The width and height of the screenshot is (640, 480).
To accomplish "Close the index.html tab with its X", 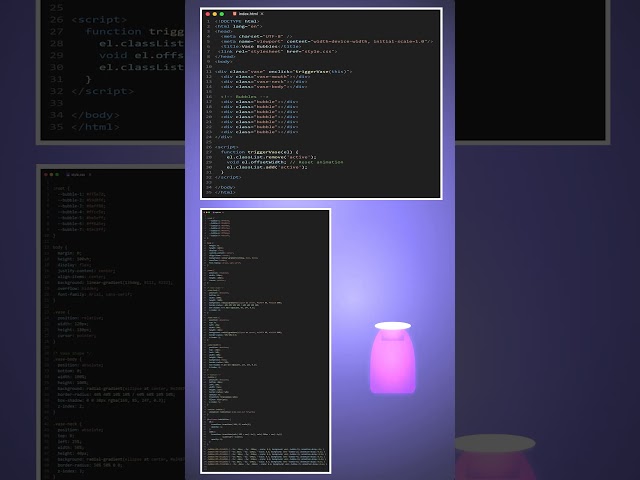I will pos(262,14).
